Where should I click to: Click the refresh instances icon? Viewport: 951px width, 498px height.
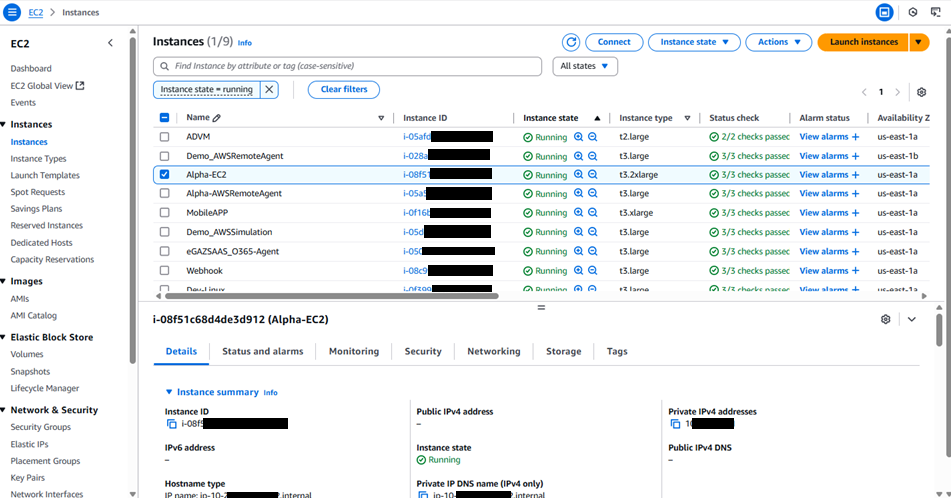coord(571,42)
